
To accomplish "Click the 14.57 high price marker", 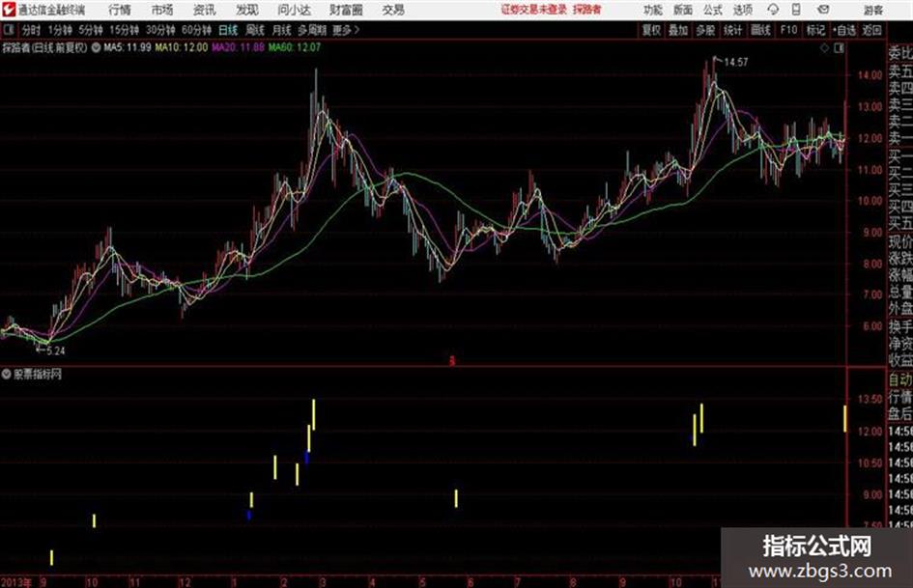I will 735,62.
